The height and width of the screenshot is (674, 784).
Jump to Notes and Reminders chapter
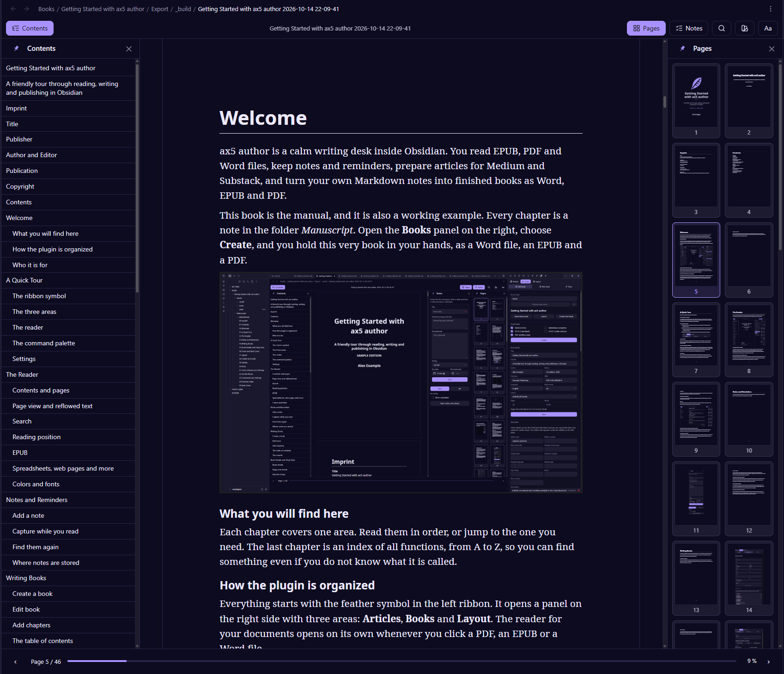pyautogui.click(x=68, y=500)
